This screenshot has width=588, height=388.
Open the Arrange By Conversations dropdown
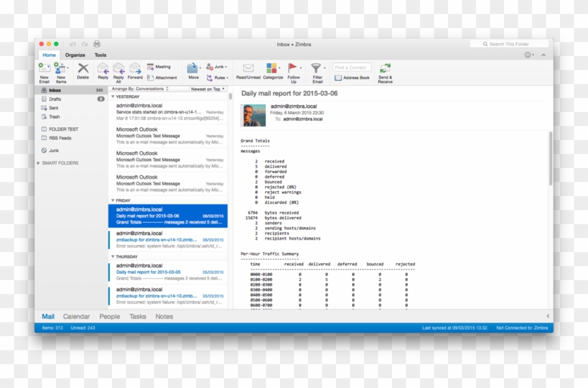(x=140, y=89)
